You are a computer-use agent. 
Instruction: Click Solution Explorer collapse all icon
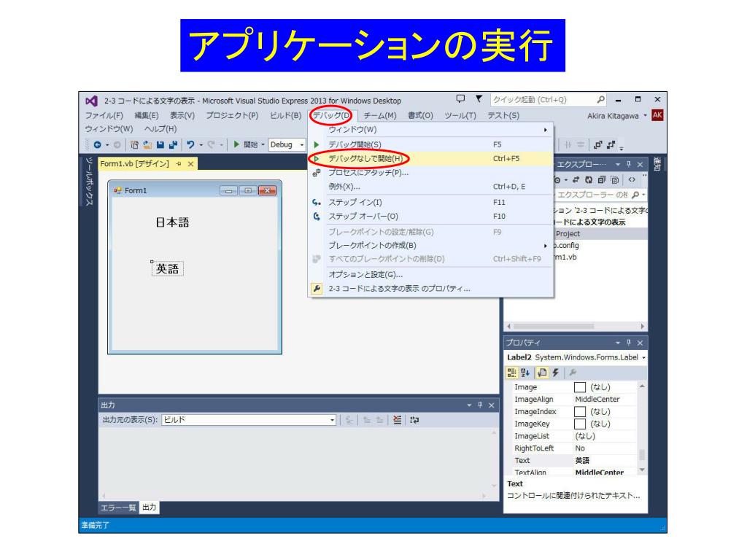coord(602,180)
